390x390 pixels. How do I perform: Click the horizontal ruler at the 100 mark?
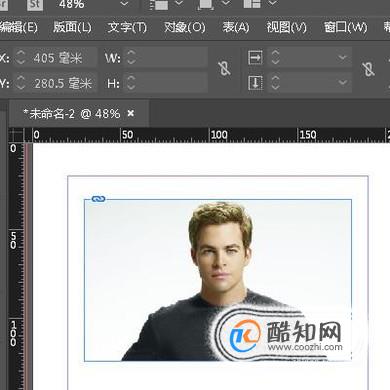pyautogui.click(x=219, y=135)
